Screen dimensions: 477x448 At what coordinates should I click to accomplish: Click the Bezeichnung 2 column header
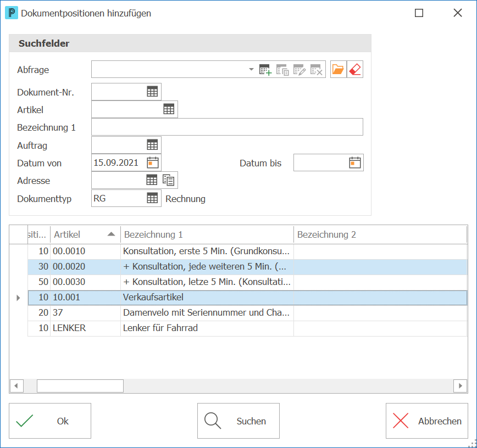coord(380,234)
